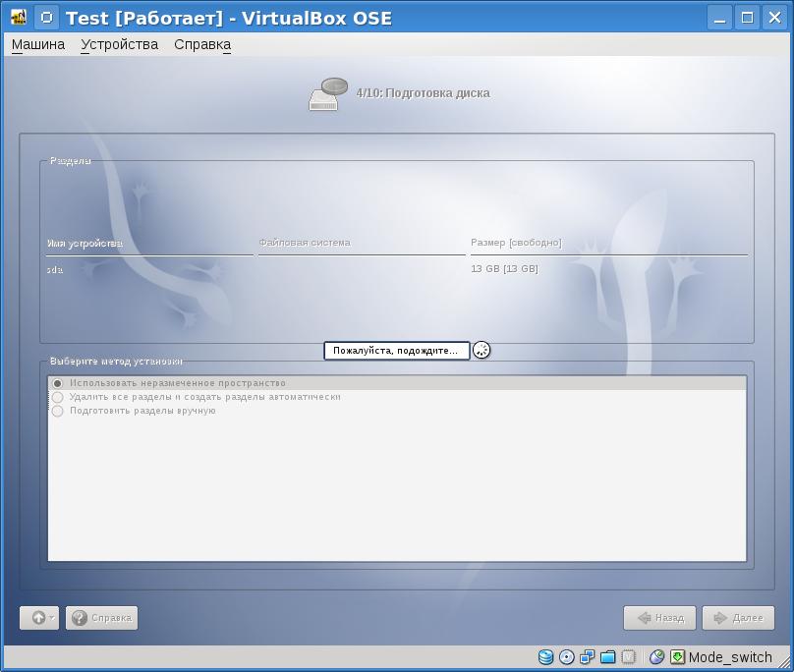Select 'Использовать неразмеченное пространство' radio option

point(58,383)
